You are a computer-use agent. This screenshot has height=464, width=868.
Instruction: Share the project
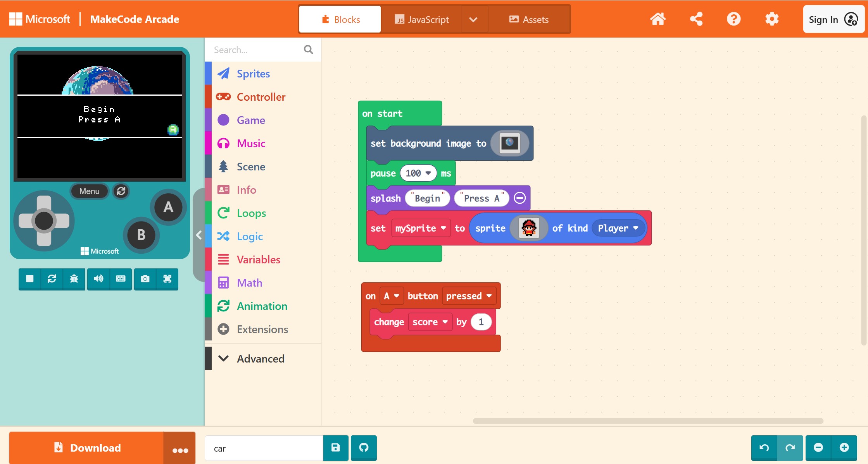[696, 19]
